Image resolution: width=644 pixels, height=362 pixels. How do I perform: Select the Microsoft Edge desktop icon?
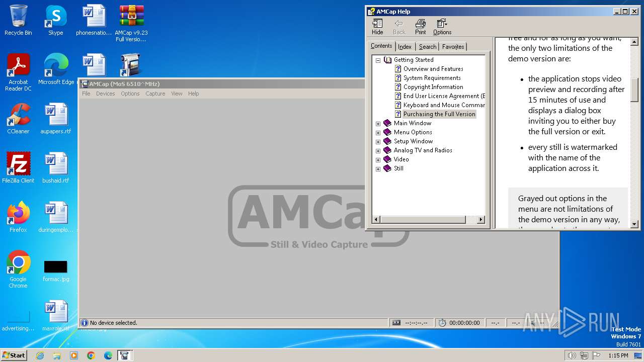click(56, 69)
